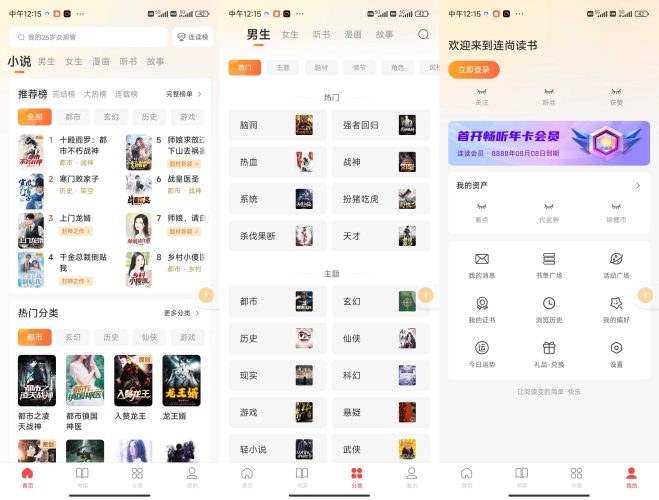The height and width of the screenshot is (500, 659).
Task: Open 我的证书 badge icon
Action: 482,303
